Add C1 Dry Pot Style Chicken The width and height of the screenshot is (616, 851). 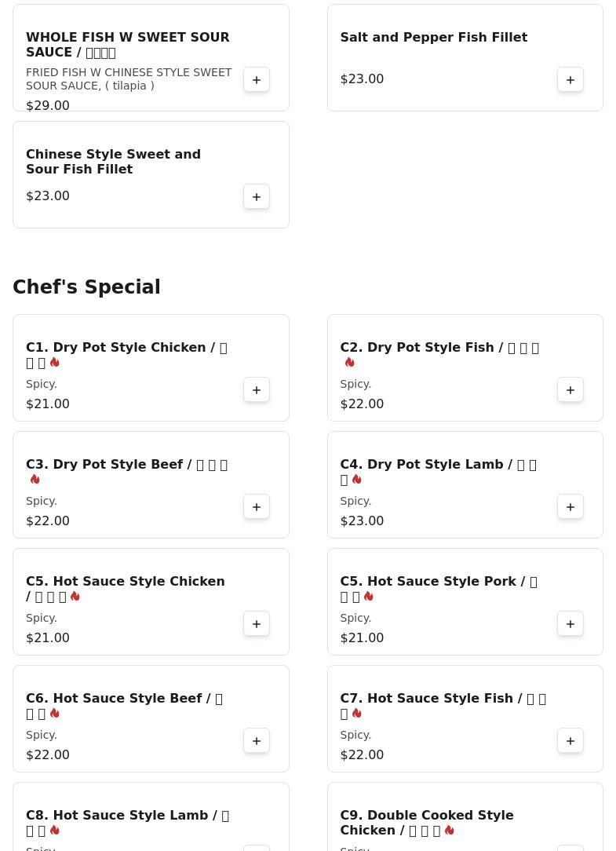click(257, 390)
